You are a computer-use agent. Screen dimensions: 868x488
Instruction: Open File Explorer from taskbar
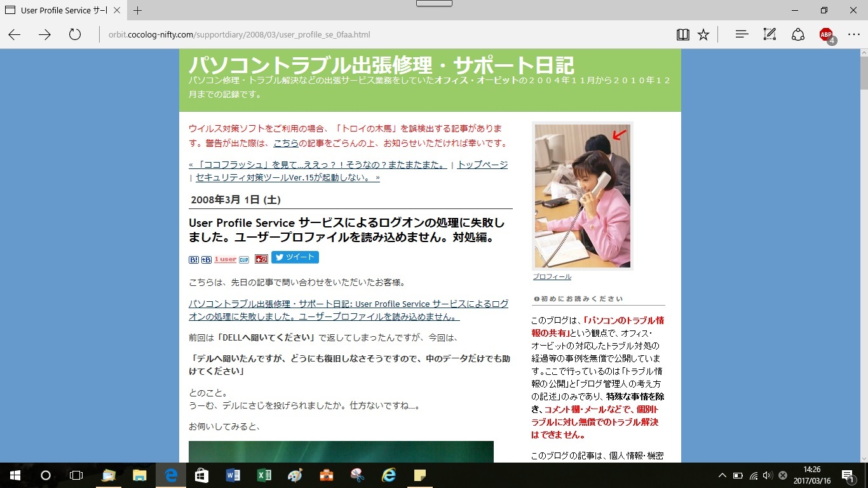(140, 475)
